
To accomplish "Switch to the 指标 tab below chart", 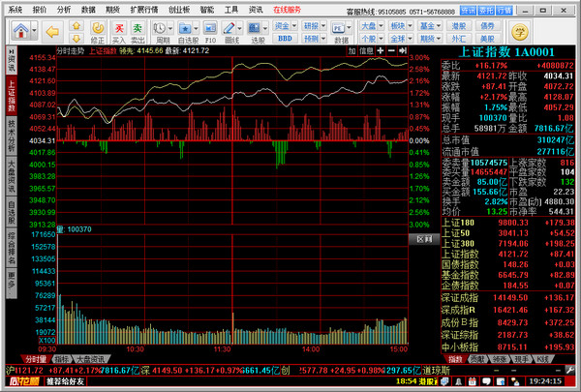I will click(x=62, y=359).
